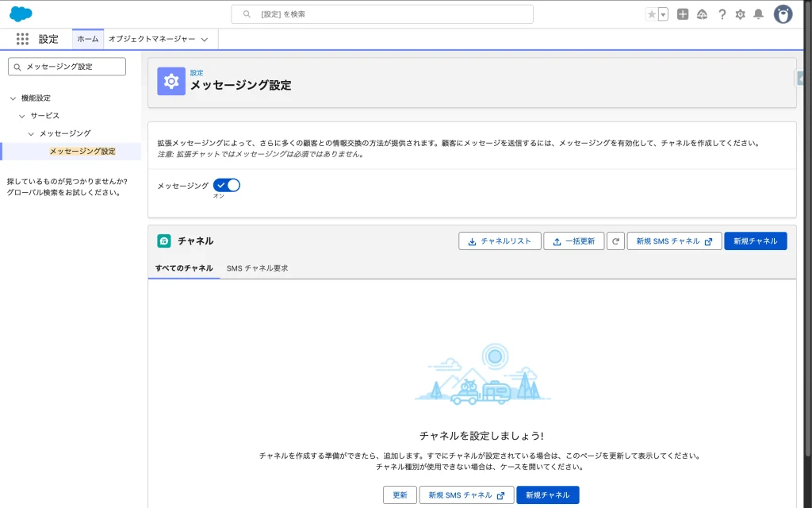Open global actions plus icon

[683, 14]
